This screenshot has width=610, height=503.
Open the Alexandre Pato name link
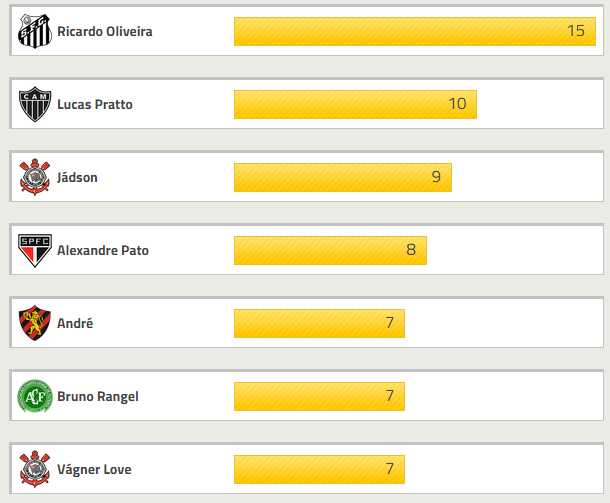[103, 251]
